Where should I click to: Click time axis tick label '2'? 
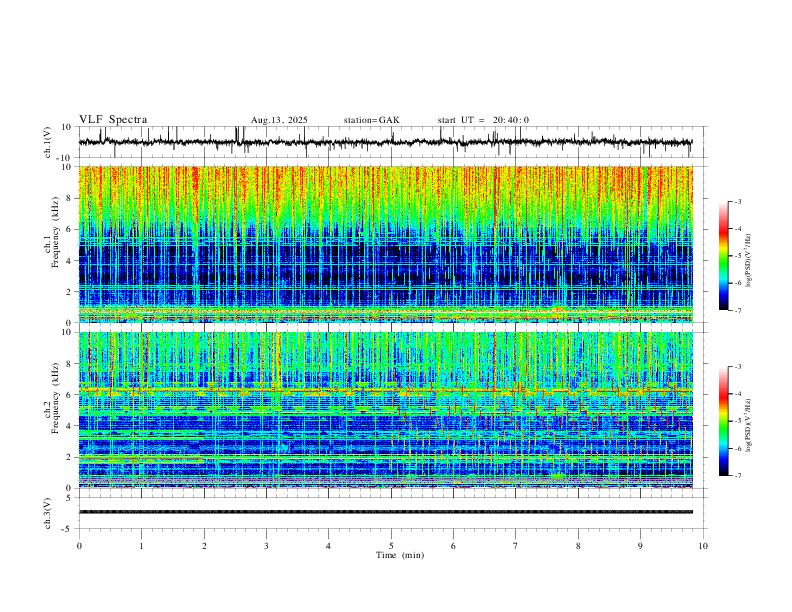(204, 546)
